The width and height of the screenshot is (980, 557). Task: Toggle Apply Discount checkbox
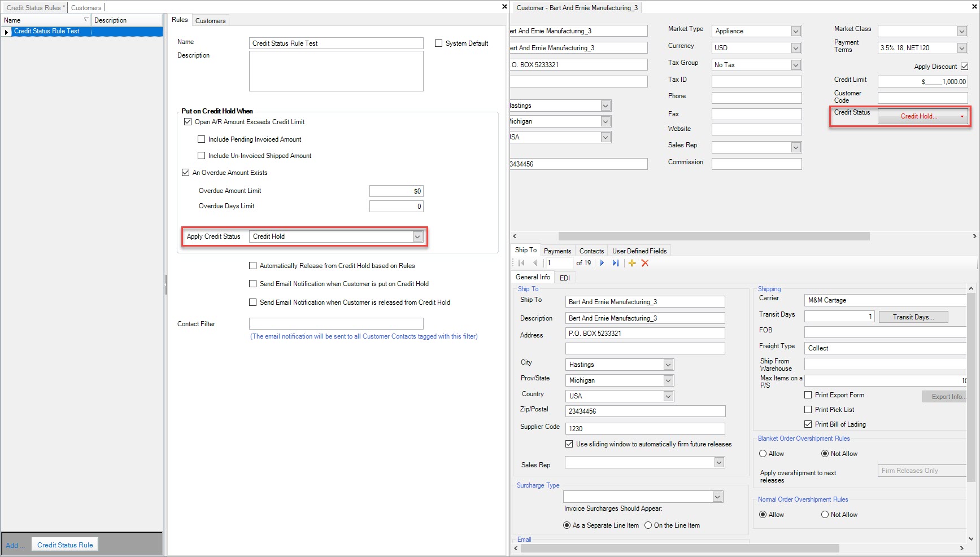964,66
